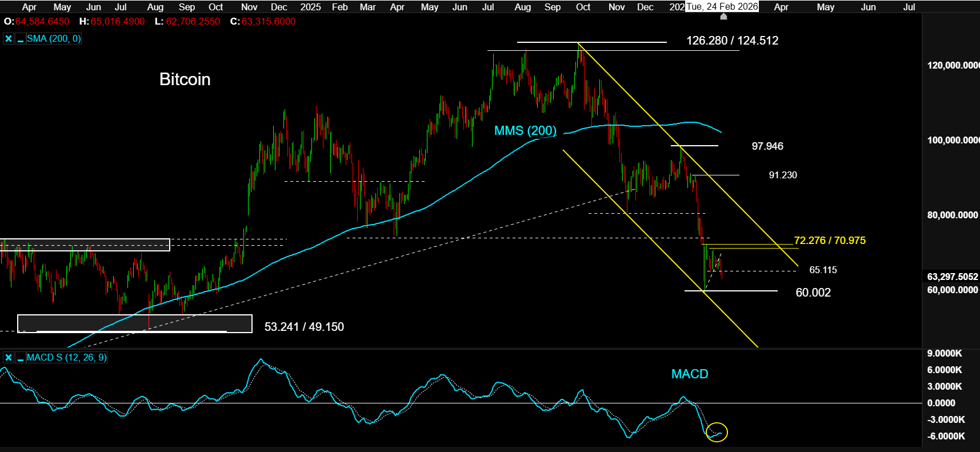Click the 65.115 dashed level label
The image size is (980, 452).
(823, 270)
